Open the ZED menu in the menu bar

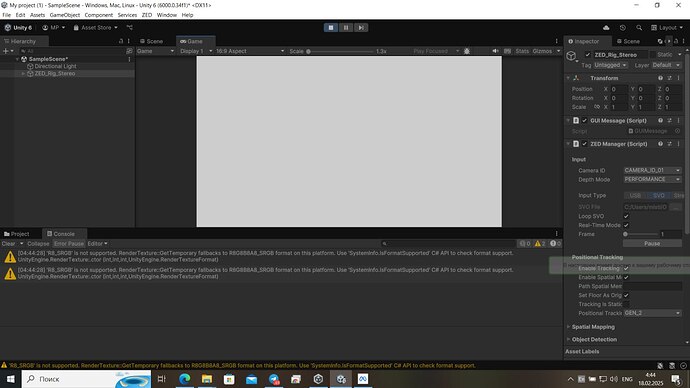point(147,15)
